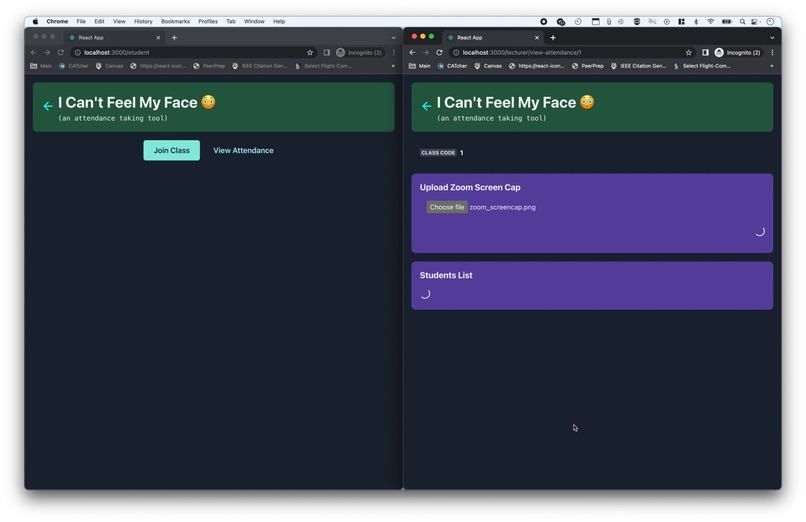Screen dimensions: 806x522
Task: View site info icon in right address bar
Action: [456, 52]
